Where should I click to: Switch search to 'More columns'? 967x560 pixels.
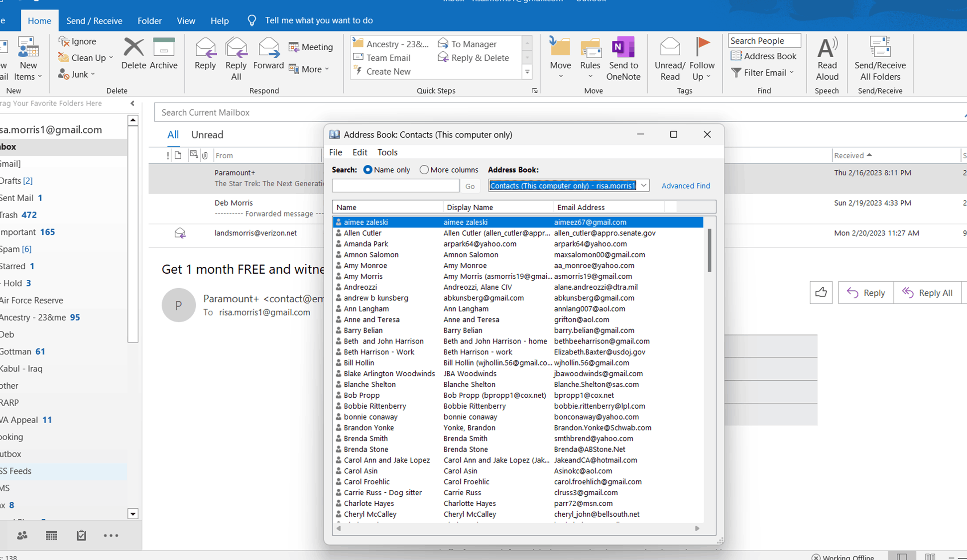click(424, 169)
